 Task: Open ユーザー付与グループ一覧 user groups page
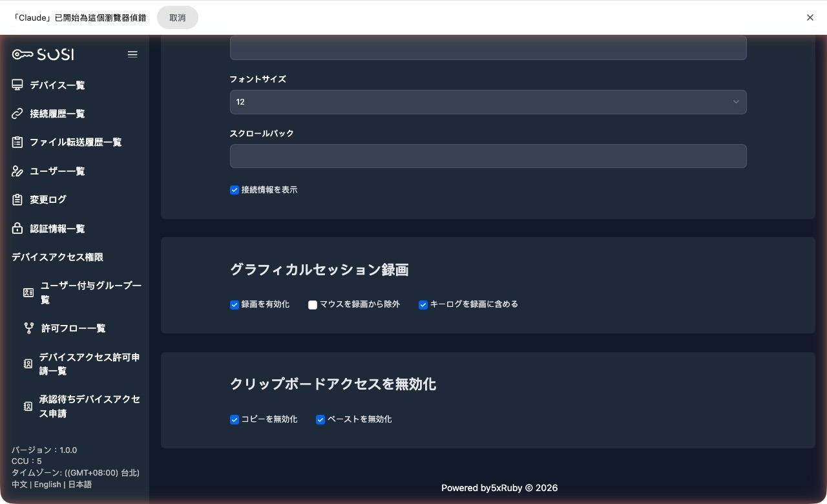[x=28, y=292]
